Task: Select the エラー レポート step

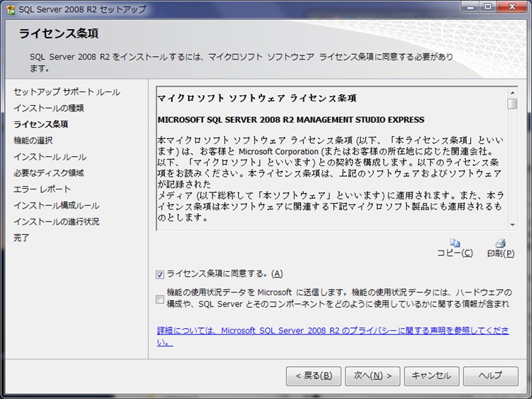Action: (42, 190)
